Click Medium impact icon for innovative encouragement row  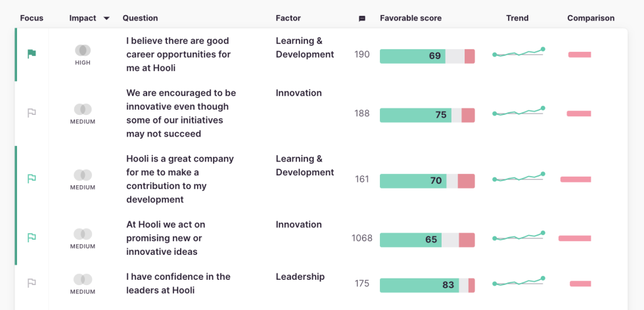(83, 110)
